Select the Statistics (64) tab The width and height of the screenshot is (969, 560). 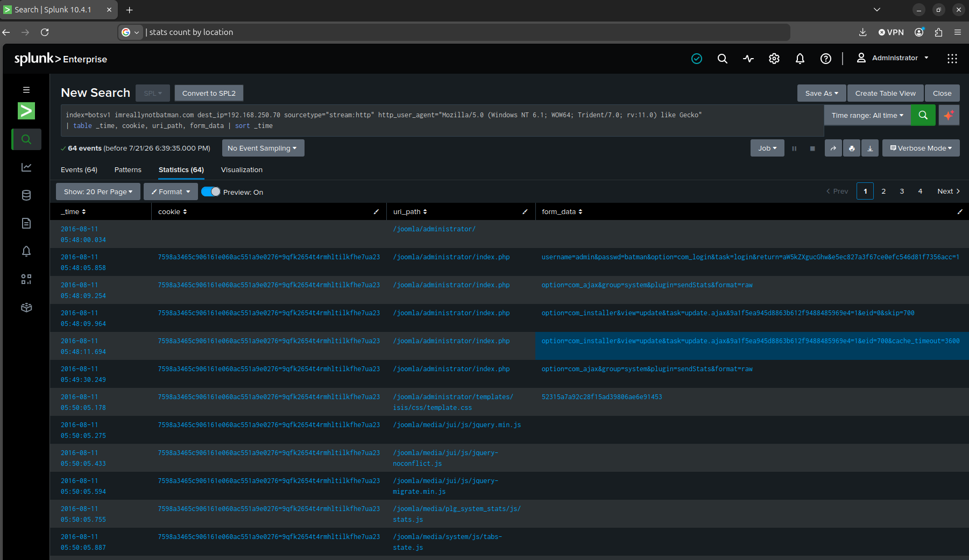(x=181, y=170)
